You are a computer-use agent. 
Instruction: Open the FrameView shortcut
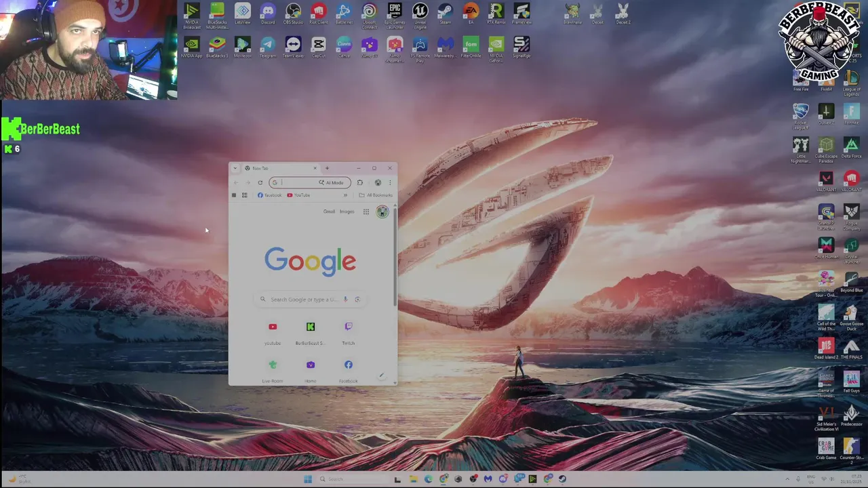click(521, 14)
